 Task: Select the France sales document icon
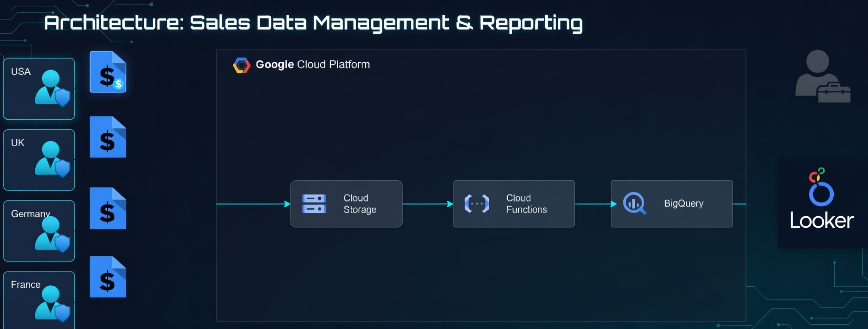[108, 277]
